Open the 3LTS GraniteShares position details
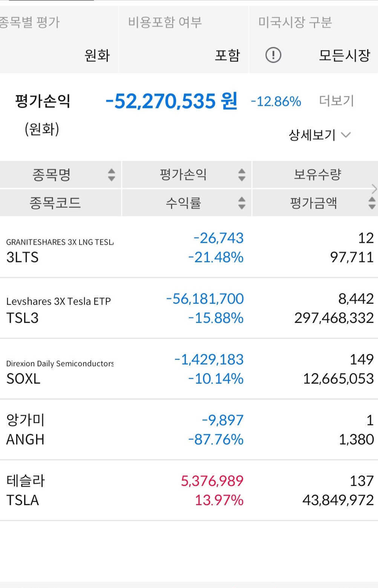 point(188,248)
